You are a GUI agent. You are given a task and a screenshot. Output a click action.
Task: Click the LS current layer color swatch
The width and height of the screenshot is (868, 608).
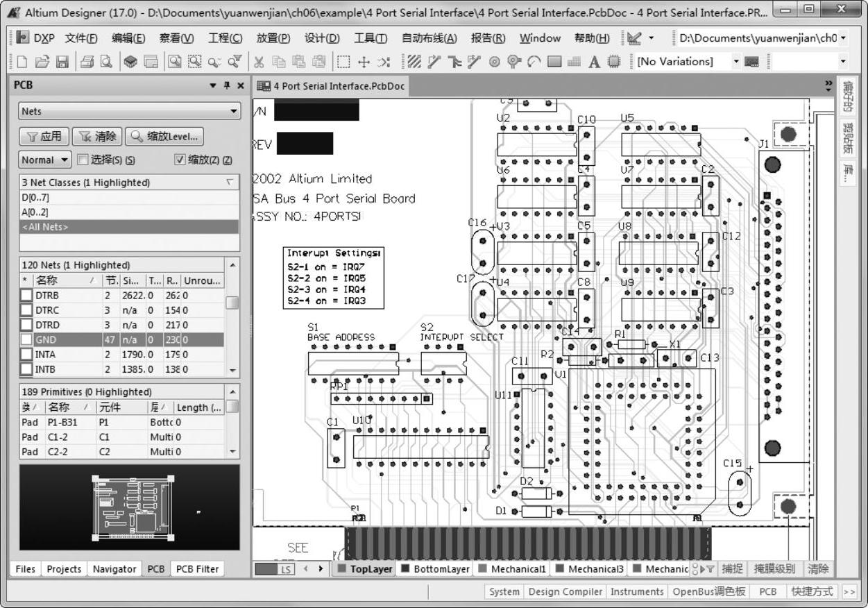click(275, 569)
